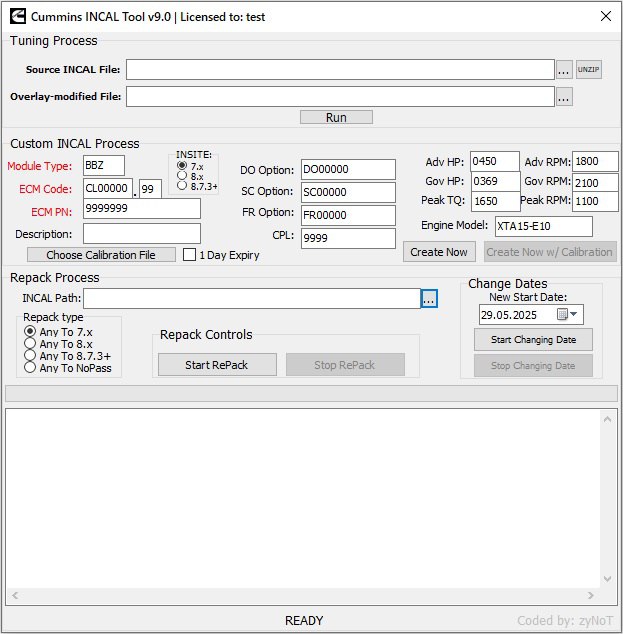
Task: Click the FR Option field
Action: (348, 215)
